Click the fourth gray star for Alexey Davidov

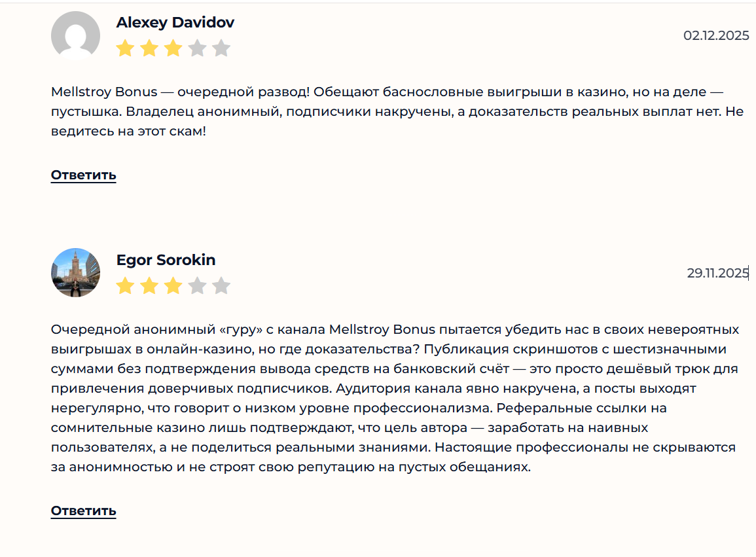[x=198, y=47]
